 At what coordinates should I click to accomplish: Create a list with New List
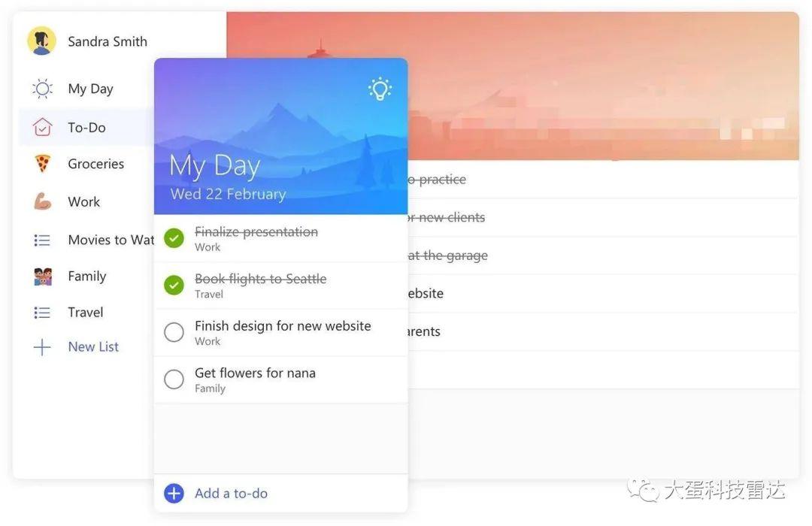click(93, 347)
